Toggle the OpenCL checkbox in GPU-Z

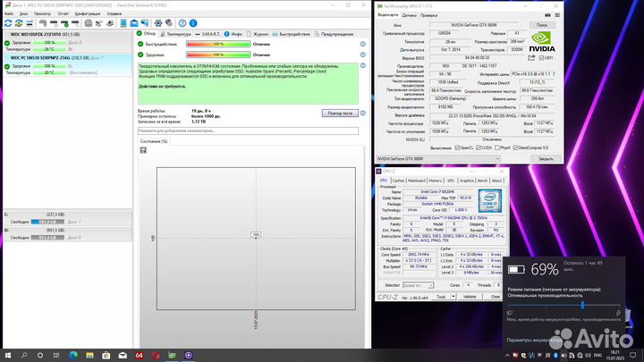[x=457, y=147]
